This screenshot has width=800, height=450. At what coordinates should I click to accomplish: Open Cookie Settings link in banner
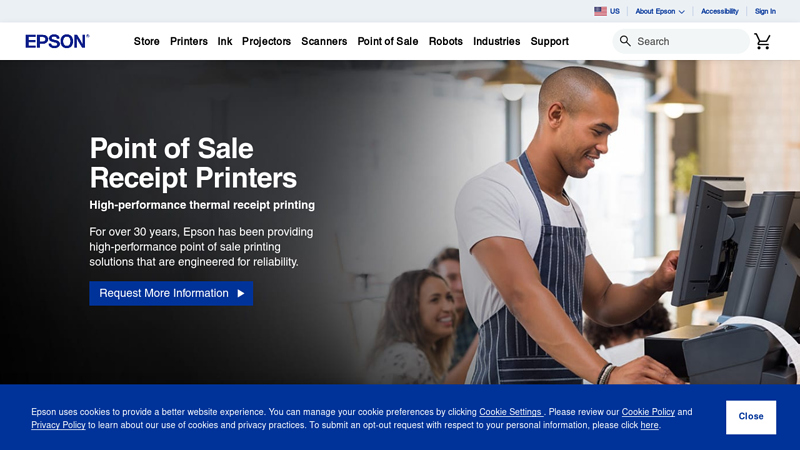point(510,412)
